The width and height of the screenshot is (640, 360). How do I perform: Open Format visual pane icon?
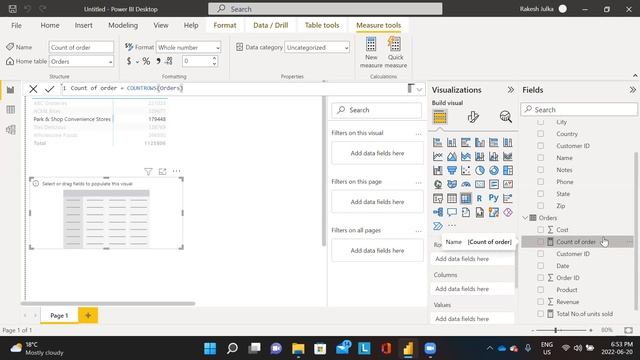coord(473,117)
